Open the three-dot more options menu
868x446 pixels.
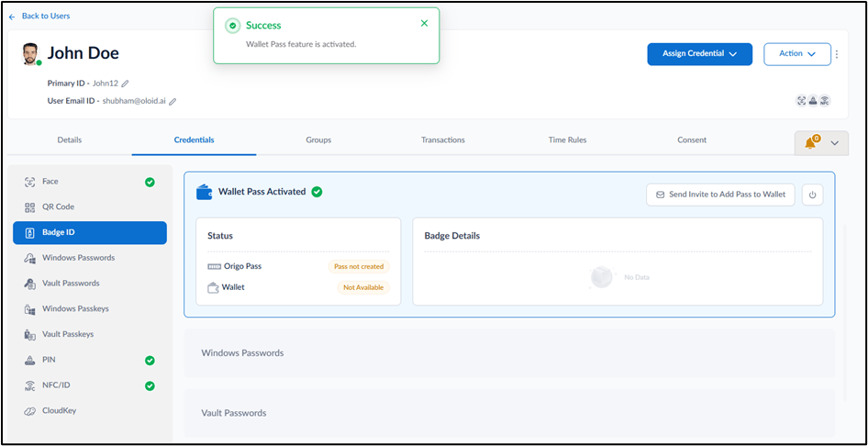837,54
